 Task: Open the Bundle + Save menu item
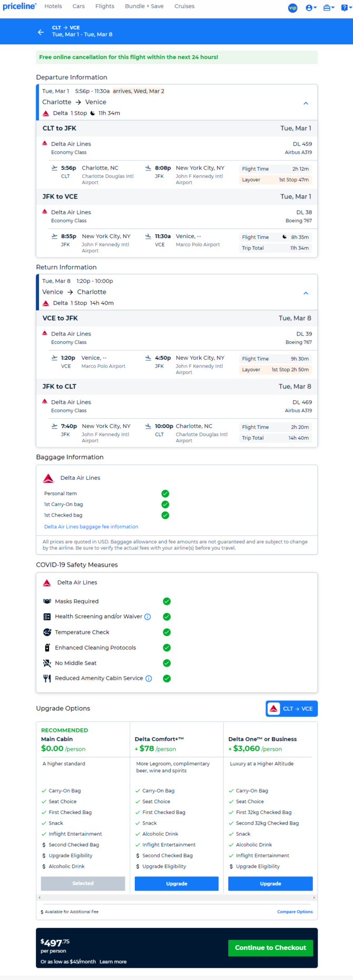144,6
